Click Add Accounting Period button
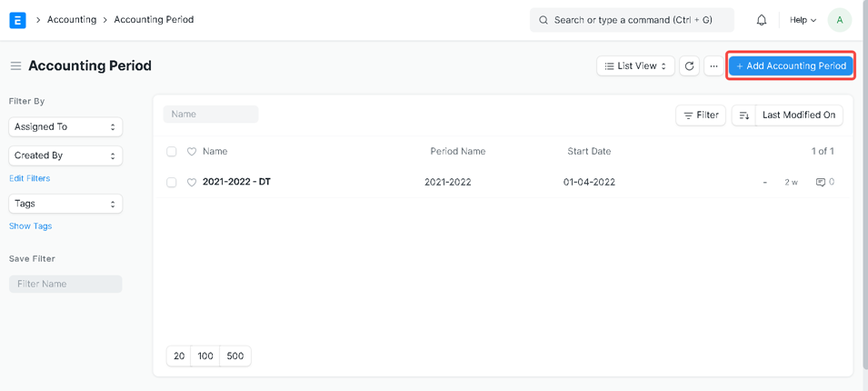The height and width of the screenshot is (391, 868). pos(791,66)
